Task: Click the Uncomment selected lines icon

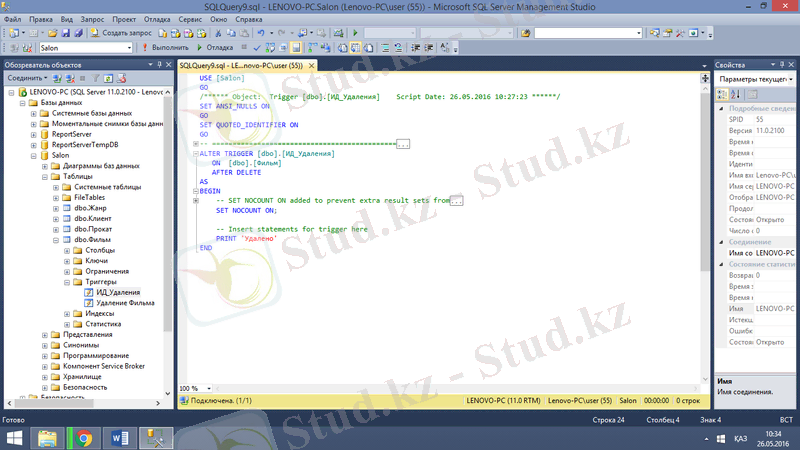Action: 398,48
